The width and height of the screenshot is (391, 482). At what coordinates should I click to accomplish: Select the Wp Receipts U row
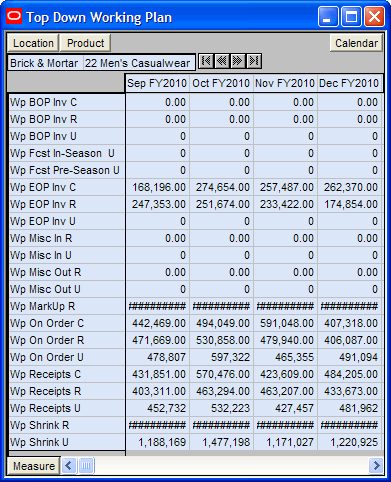[x=67, y=408]
